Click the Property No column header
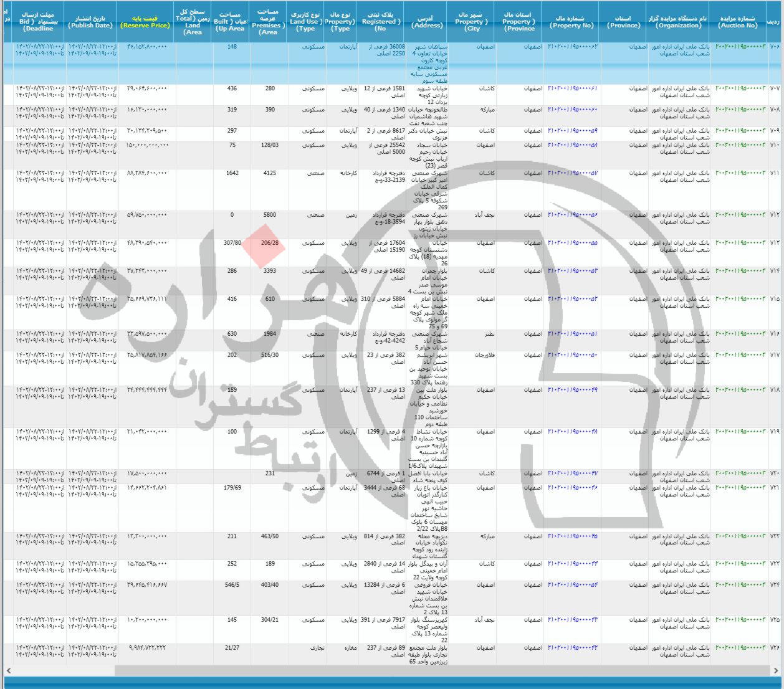 click(x=571, y=22)
